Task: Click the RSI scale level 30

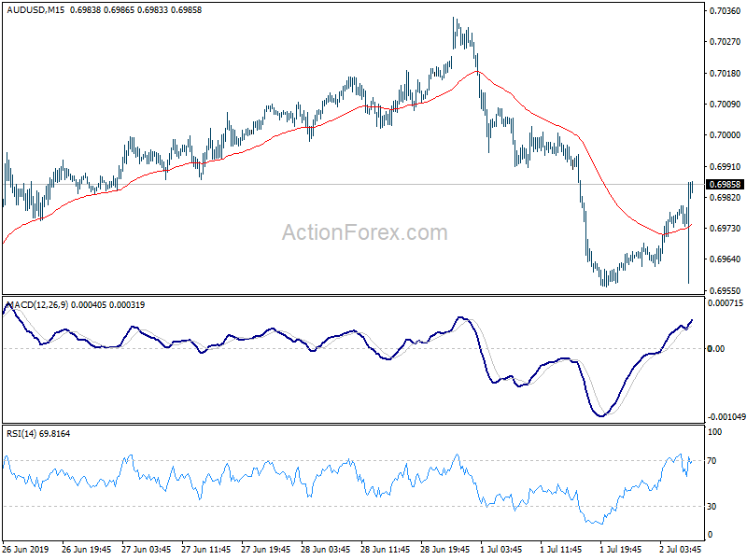Action: pos(712,507)
